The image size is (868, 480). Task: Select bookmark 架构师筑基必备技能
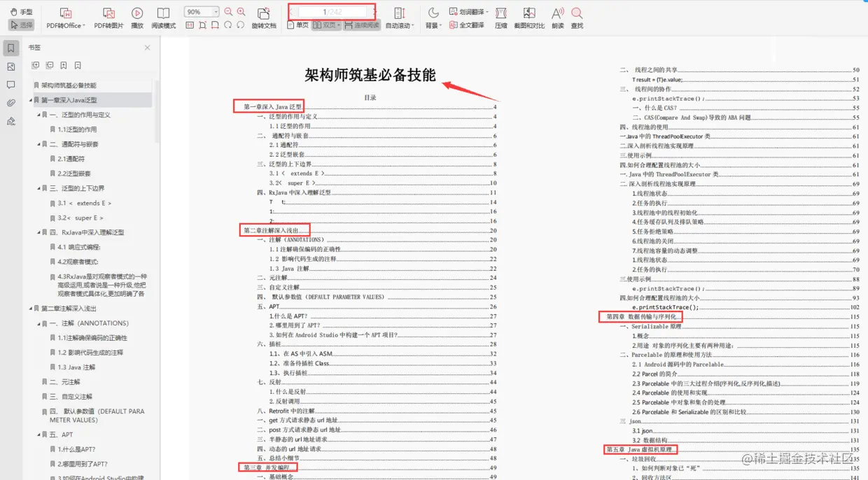click(69, 85)
